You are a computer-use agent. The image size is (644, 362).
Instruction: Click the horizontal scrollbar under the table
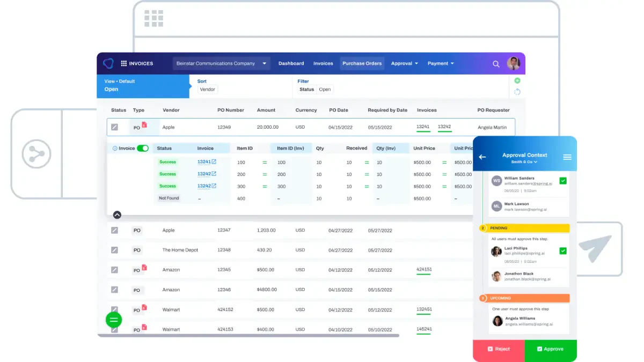249,336
